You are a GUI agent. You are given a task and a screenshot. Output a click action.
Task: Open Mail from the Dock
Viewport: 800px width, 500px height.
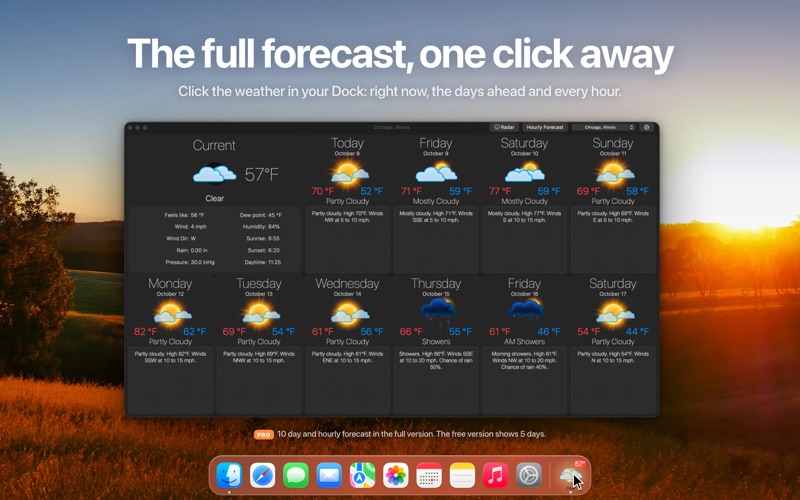(x=329, y=475)
